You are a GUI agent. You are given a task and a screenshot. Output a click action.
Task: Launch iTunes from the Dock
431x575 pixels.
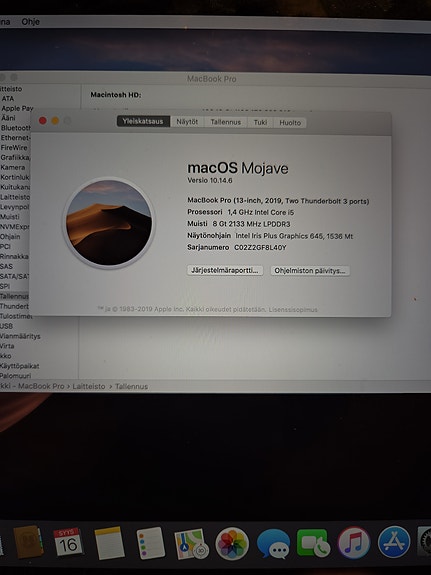pos(354,543)
